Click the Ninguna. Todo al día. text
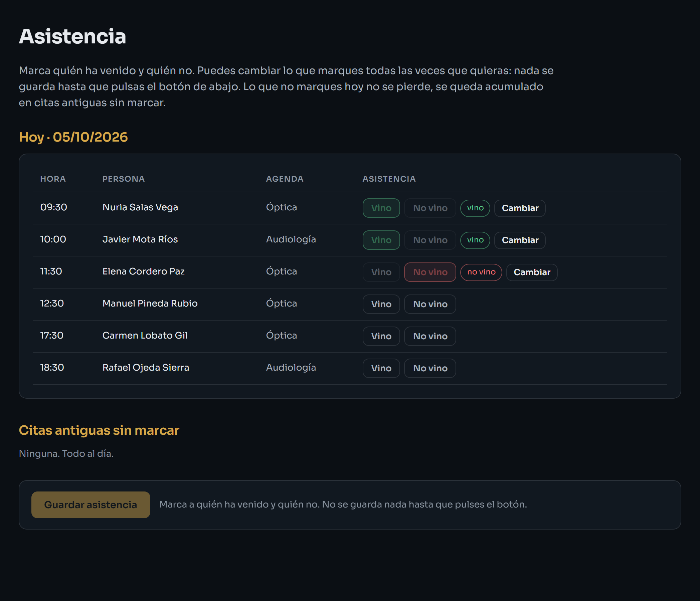700x601 pixels. (x=66, y=454)
